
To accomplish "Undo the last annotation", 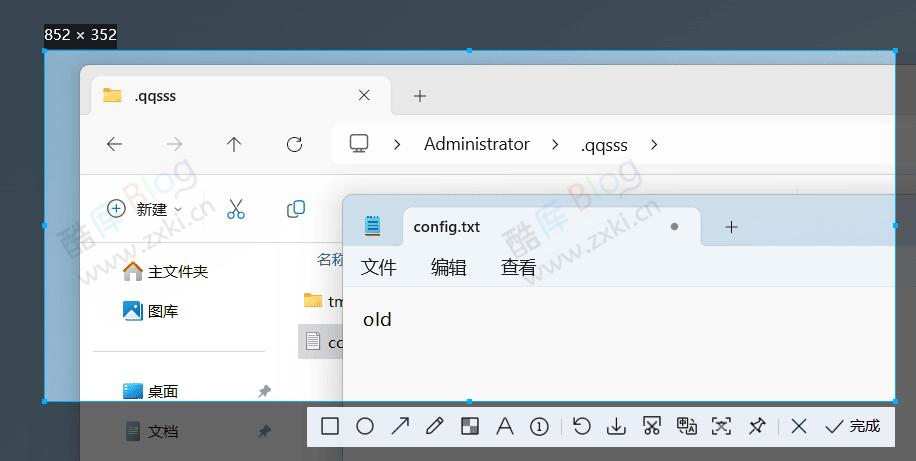I will coord(581,426).
